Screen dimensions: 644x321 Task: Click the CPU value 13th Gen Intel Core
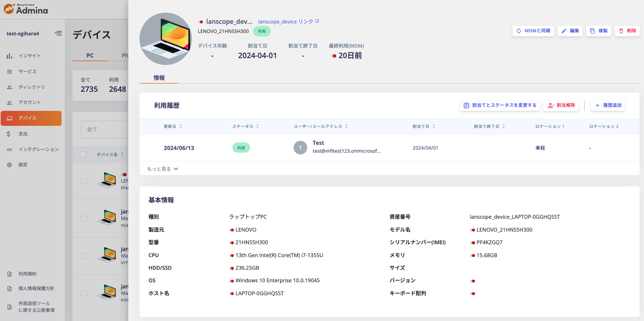[x=279, y=255]
